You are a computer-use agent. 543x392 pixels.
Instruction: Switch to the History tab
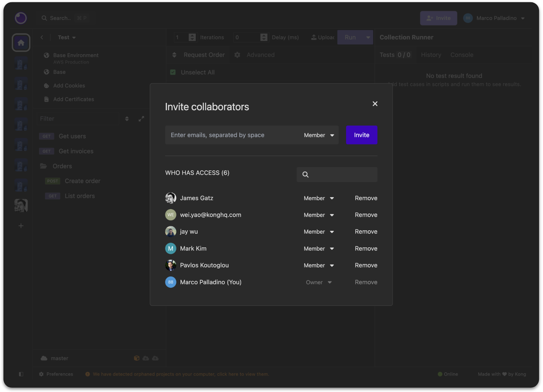(431, 55)
